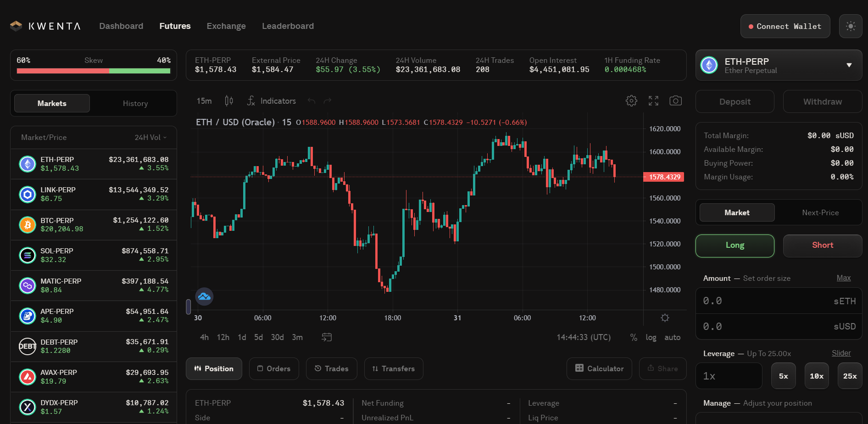Sort markets by 24H Vol dropdown
This screenshot has height=424, width=868.
click(x=150, y=137)
